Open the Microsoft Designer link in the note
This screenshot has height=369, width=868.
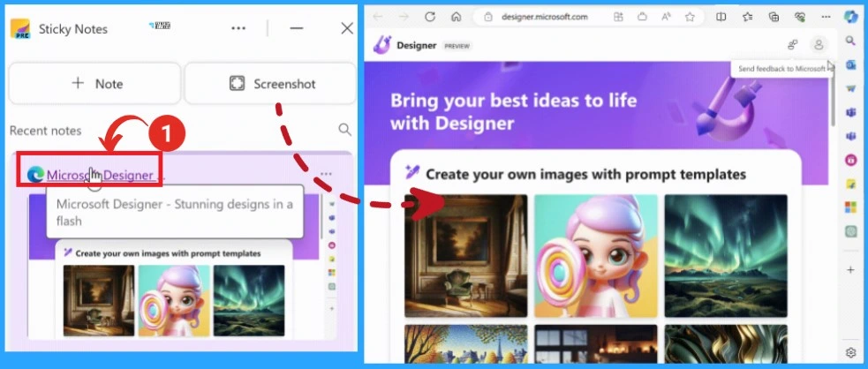pyautogui.click(x=100, y=176)
